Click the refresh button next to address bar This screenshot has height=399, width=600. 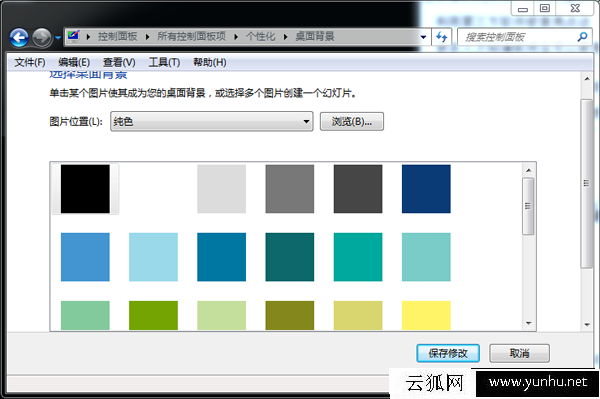pos(442,37)
